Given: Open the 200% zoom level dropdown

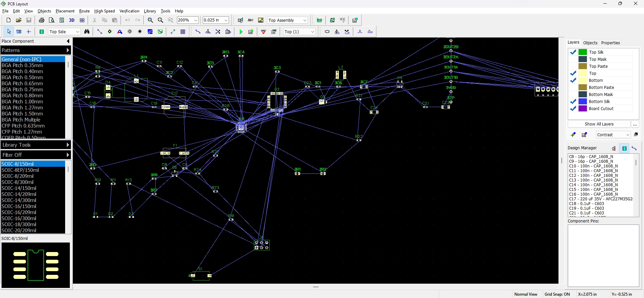Looking at the screenshot, I should (196, 20).
